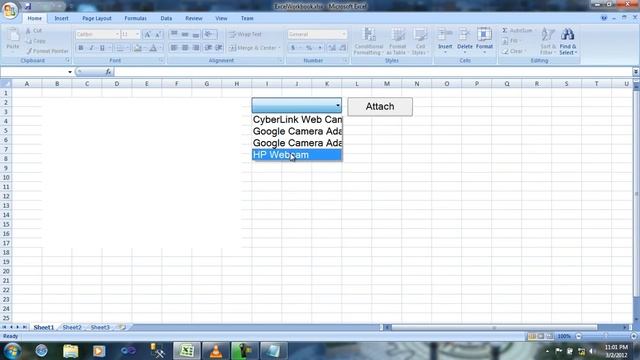Click the Percent Style icon
The width and height of the screenshot is (640, 360).
point(309,48)
